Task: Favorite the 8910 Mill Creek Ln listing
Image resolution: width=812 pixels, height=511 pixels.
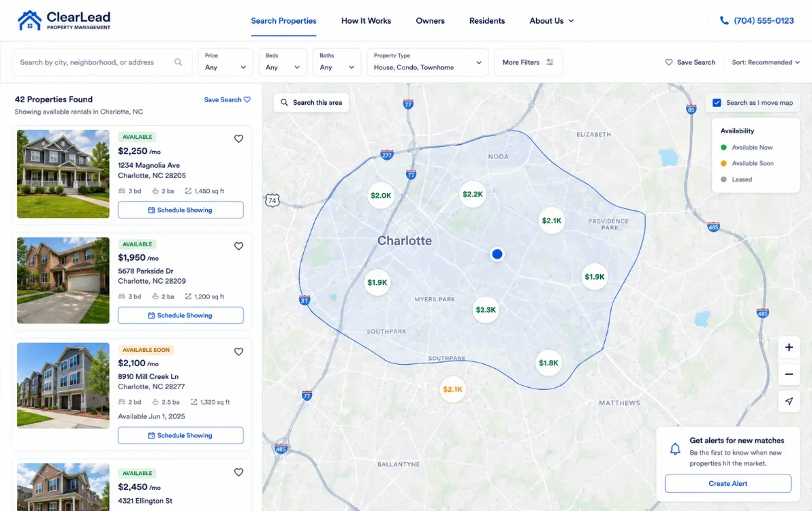Action: pyautogui.click(x=238, y=352)
